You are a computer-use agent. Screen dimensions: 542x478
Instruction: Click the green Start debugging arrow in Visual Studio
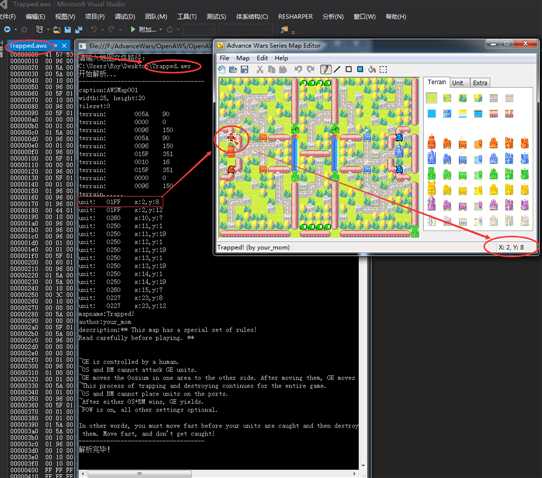(133, 29)
